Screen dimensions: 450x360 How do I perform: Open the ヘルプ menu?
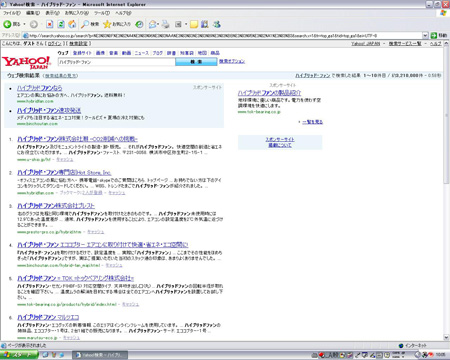pos(123,13)
